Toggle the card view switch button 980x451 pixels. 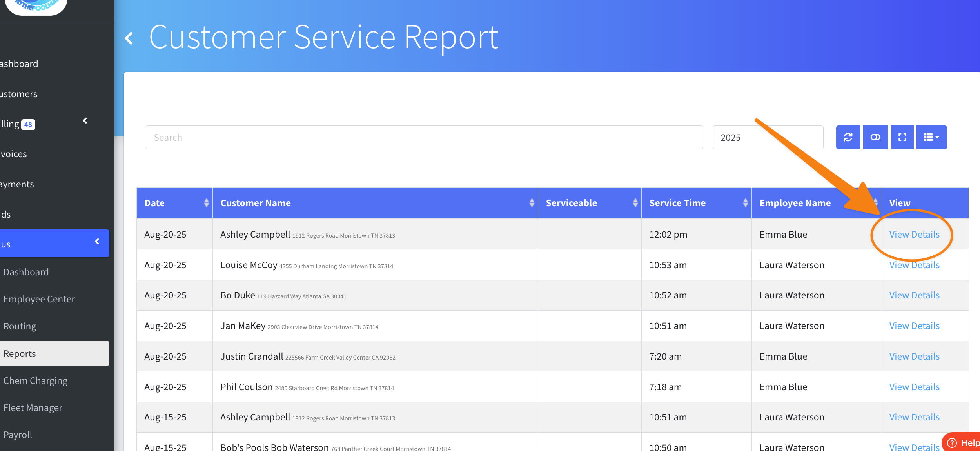875,137
